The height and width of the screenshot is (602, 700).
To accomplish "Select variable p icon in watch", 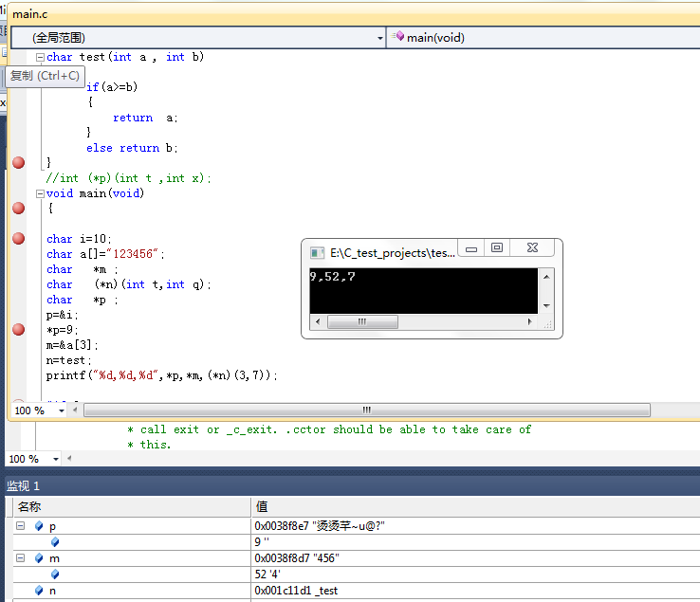I will click(39, 526).
